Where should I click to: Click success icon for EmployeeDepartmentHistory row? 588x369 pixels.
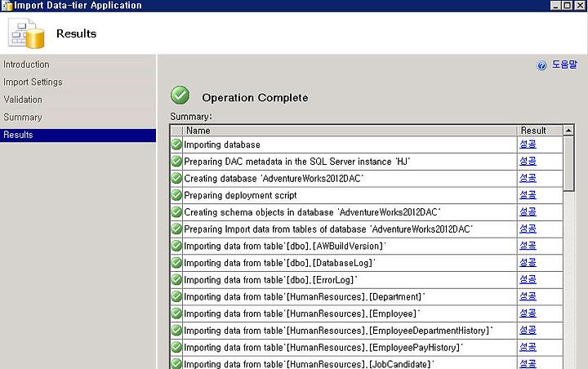176,331
